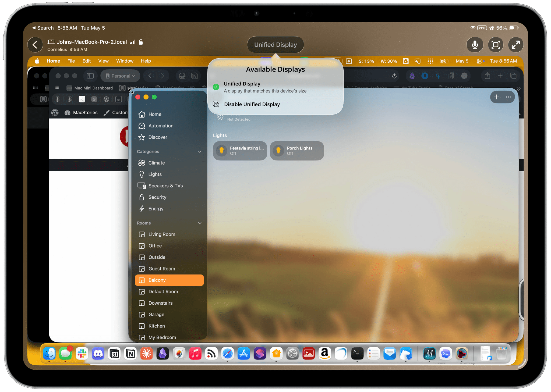Viewport: 551px width, 392px height.
Task: Open the Downstairs room
Action: tap(169, 303)
